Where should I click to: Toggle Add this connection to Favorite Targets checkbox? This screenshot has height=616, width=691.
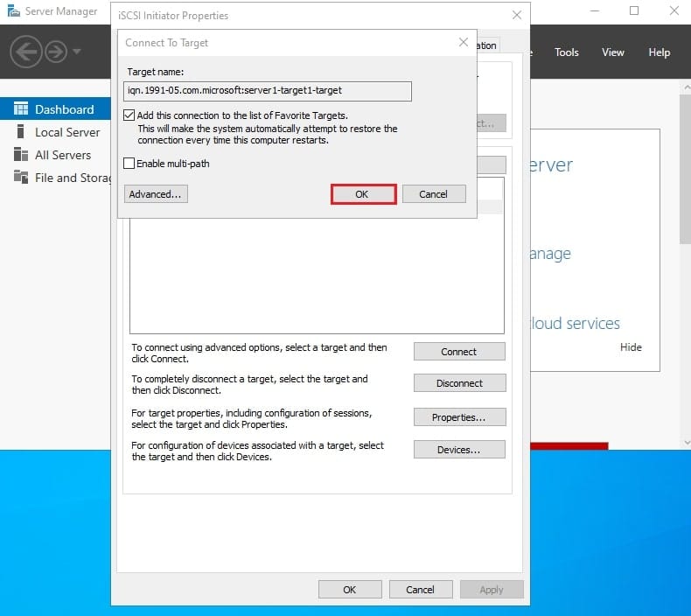click(129, 115)
